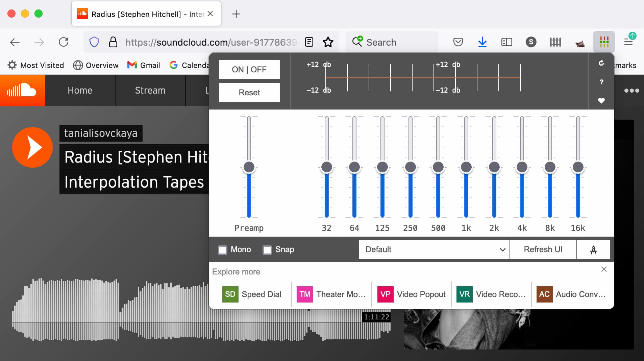The width and height of the screenshot is (644, 361).
Task: Enable the Snap checkbox
Action: click(x=267, y=250)
